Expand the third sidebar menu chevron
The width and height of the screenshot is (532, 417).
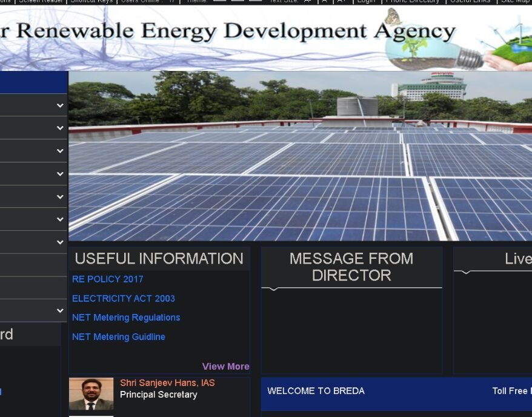point(60,151)
